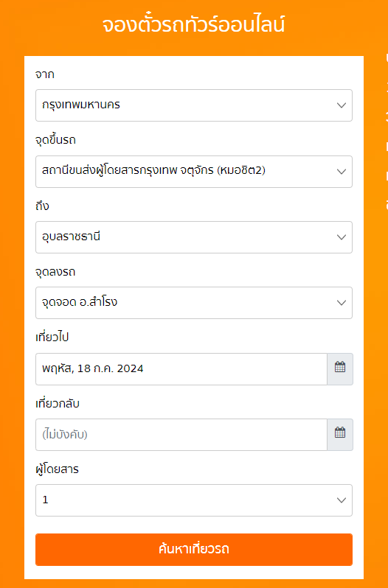Viewport: 388px width, 588px height.
Task: Click the ผู้โดยสาร field label
Action: (x=57, y=469)
